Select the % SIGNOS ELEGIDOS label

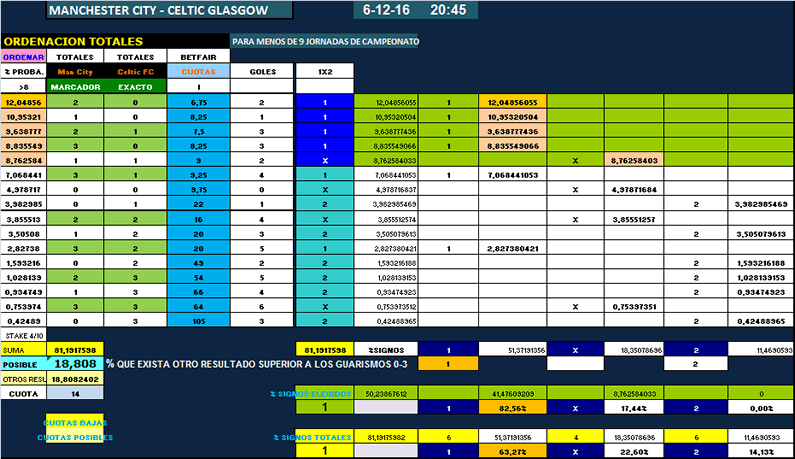pos(311,394)
